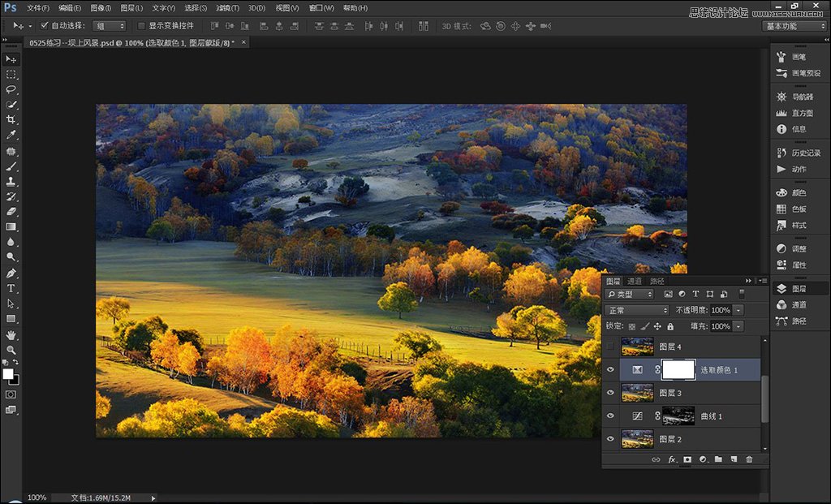
Task: Select the Crop tool
Action: [x=11, y=119]
